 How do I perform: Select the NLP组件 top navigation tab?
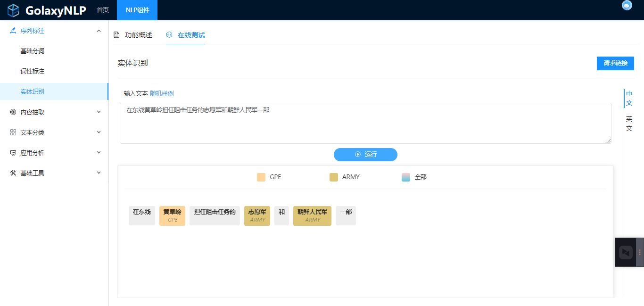[137, 10]
